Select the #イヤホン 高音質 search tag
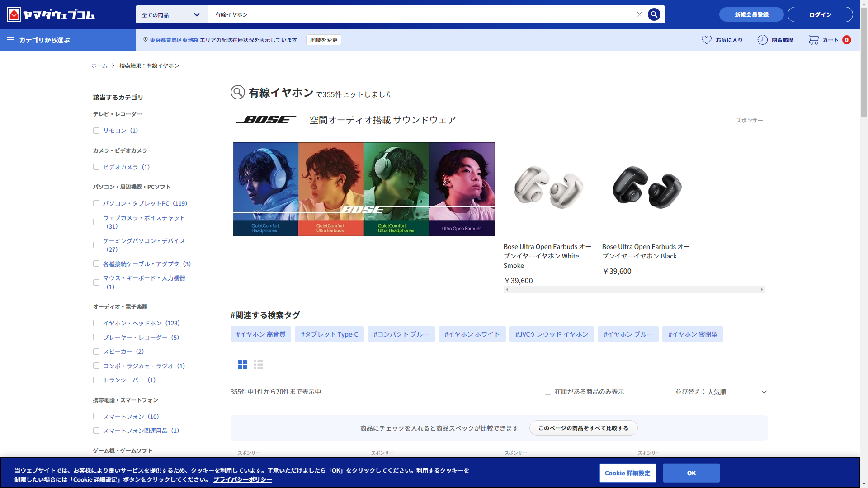Image resolution: width=868 pixels, height=488 pixels. pyautogui.click(x=260, y=334)
